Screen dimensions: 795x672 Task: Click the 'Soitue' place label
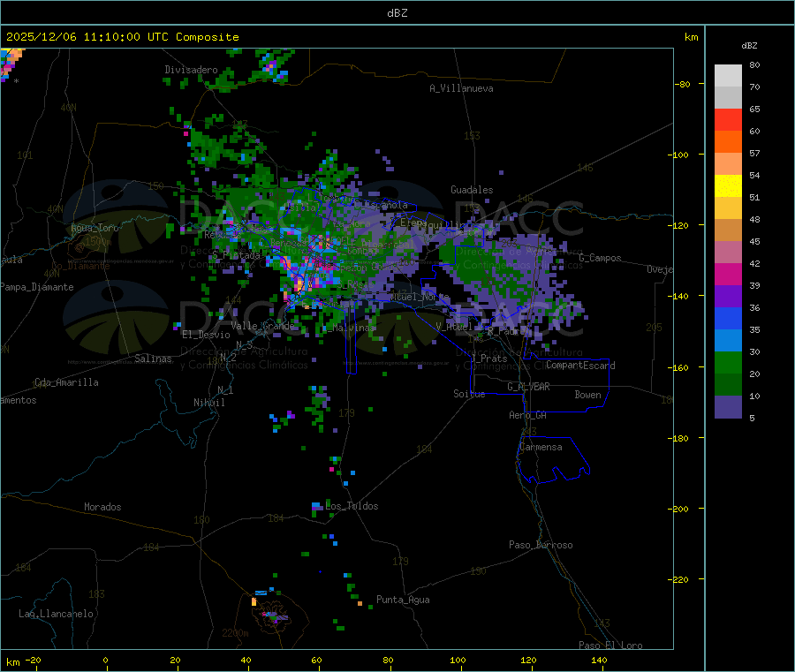(469, 394)
